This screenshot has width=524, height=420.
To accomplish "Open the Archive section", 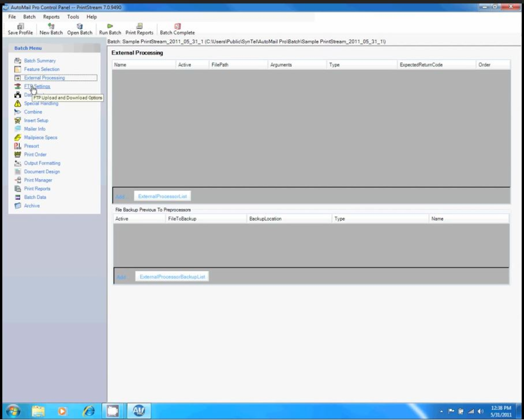I will pyautogui.click(x=32, y=205).
